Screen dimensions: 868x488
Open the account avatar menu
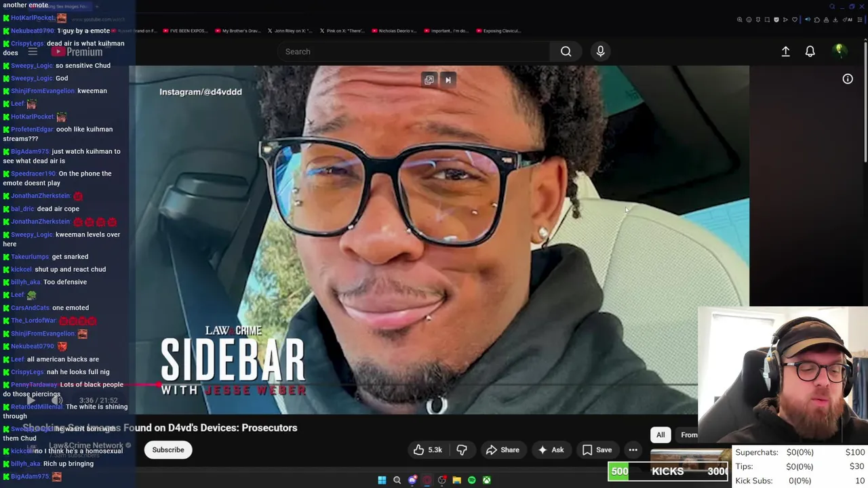pyautogui.click(x=839, y=51)
